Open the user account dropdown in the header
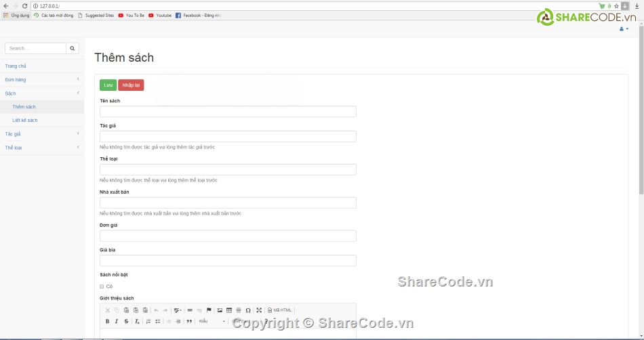 (x=624, y=28)
